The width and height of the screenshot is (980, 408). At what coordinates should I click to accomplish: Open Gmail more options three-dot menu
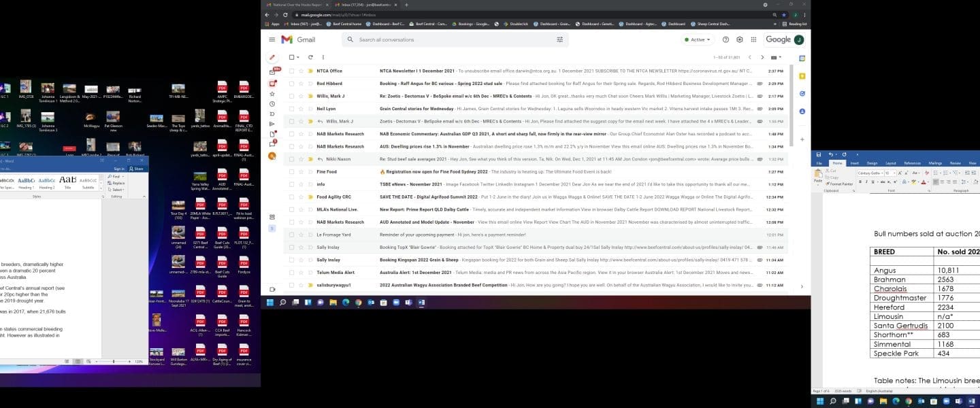[323, 57]
